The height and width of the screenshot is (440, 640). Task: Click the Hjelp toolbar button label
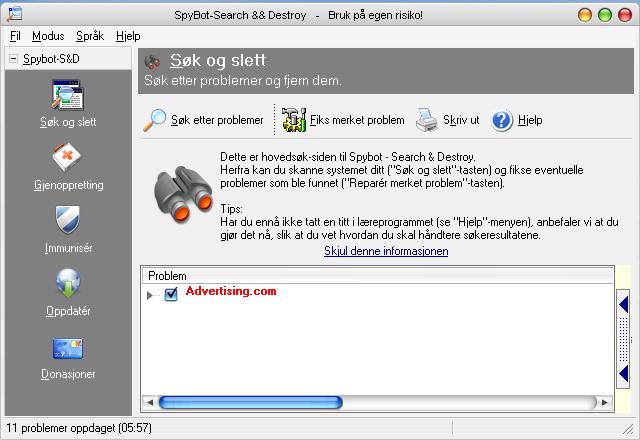[530, 120]
